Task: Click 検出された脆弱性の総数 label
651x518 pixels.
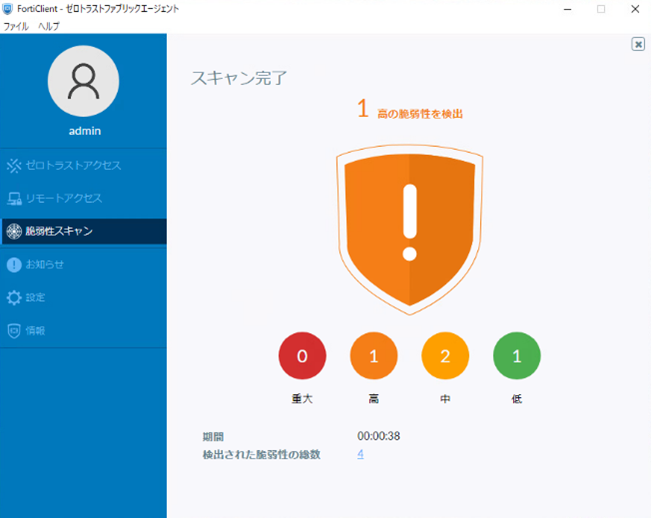Action: (262, 454)
